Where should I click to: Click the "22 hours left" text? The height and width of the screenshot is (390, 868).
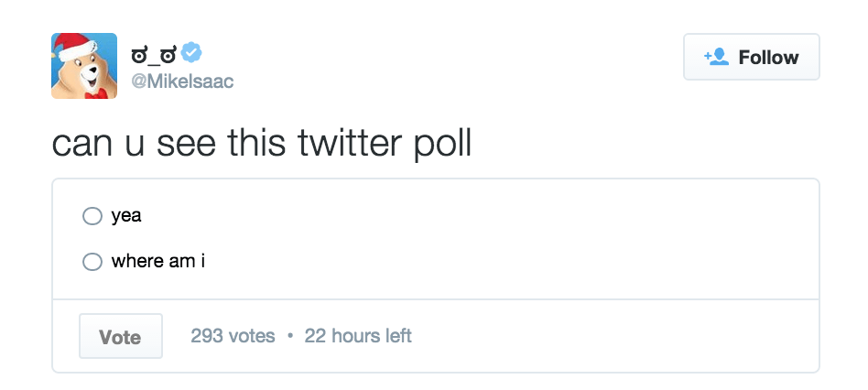(x=358, y=336)
